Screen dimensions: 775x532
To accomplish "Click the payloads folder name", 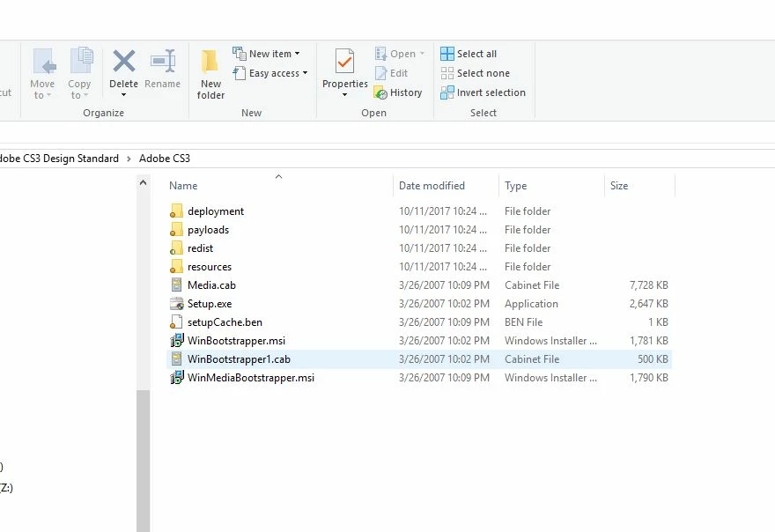I will (x=208, y=230).
